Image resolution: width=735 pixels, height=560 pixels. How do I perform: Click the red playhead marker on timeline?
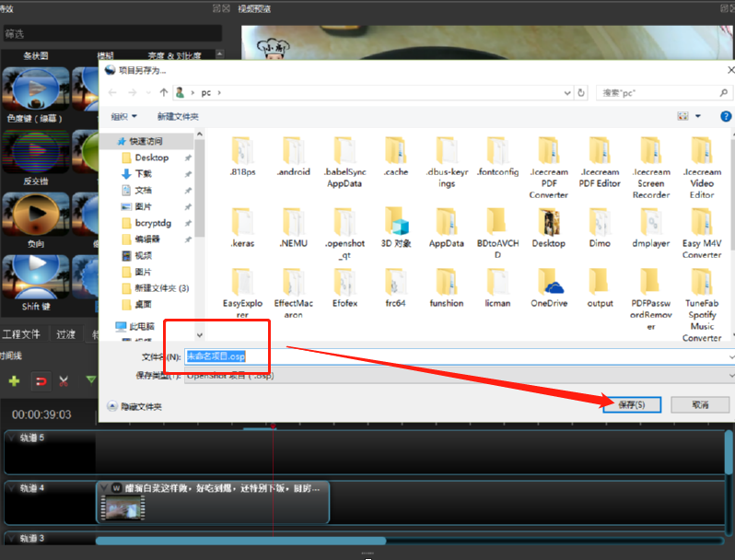[273, 426]
